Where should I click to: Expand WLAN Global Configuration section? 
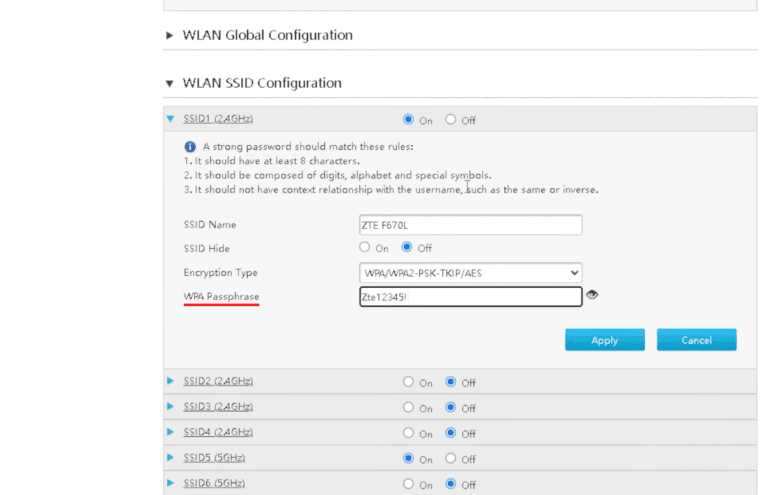[x=169, y=35]
